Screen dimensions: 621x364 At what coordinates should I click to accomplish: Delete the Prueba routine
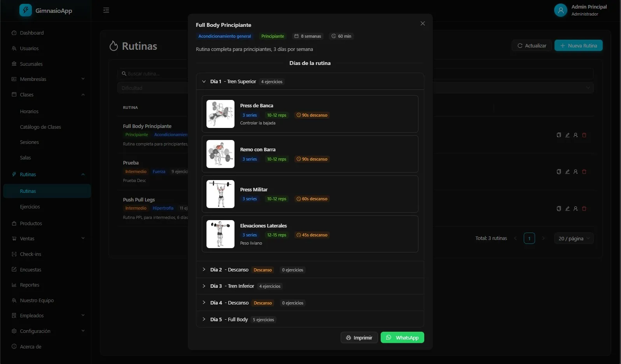coord(584,172)
